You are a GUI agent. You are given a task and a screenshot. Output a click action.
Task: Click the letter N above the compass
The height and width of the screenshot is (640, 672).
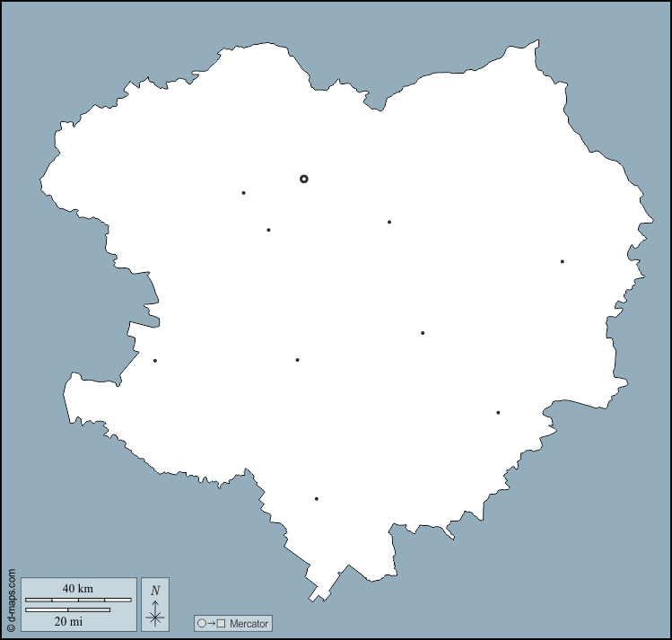click(155, 590)
